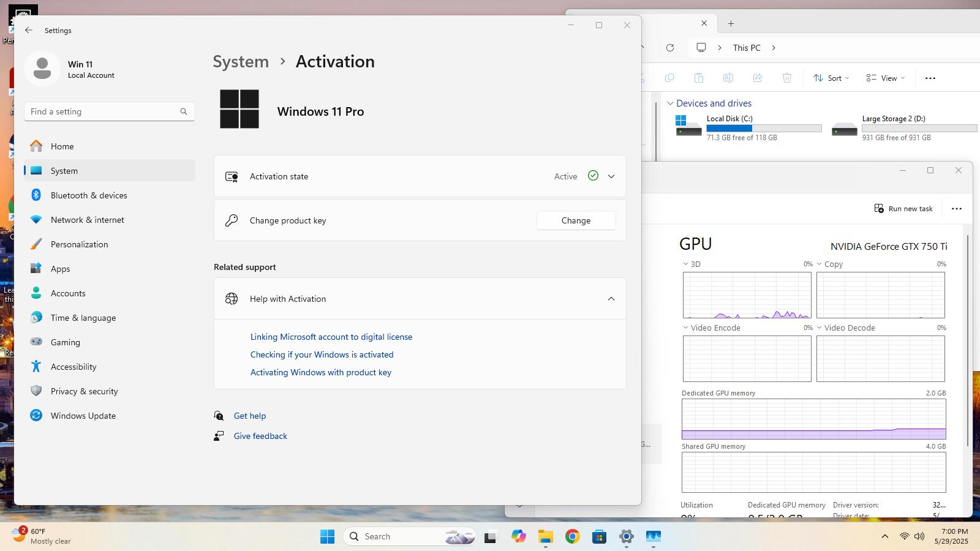
Task: Refresh the File Explorer view
Action: (x=670, y=48)
